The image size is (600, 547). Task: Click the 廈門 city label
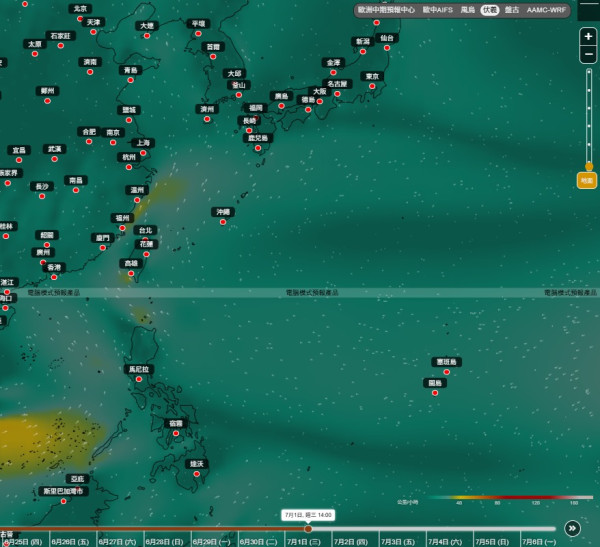click(x=103, y=238)
